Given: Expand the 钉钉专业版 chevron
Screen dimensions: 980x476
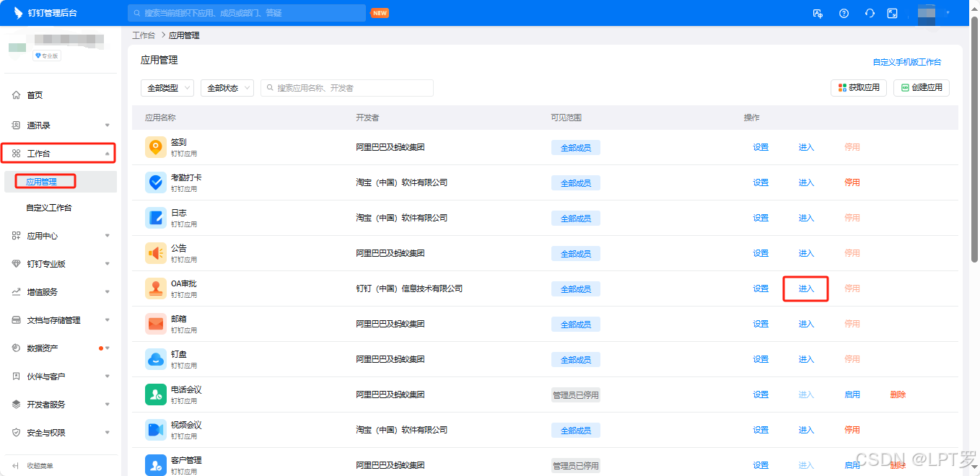Looking at the screenshot, I should pos(108,264).
